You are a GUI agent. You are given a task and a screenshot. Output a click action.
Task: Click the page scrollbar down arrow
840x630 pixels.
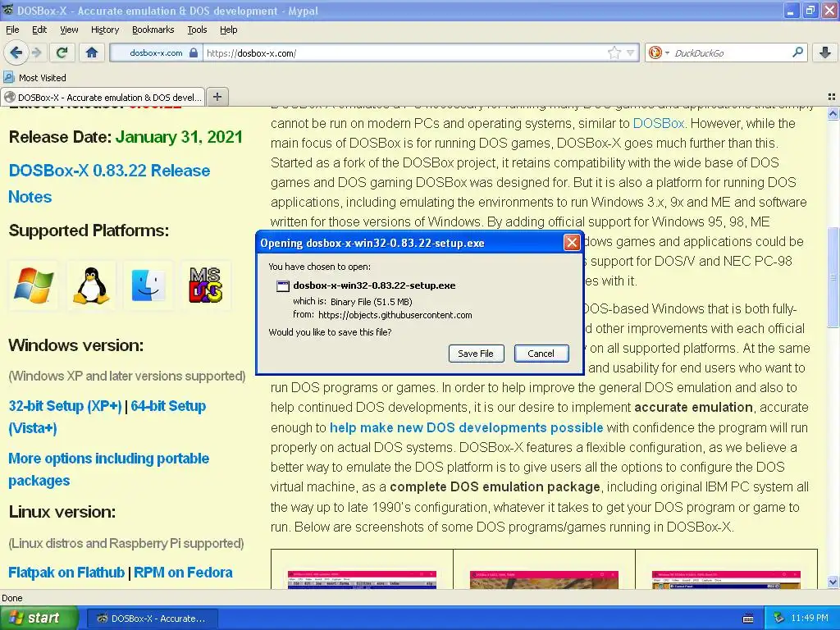(833, 582)
